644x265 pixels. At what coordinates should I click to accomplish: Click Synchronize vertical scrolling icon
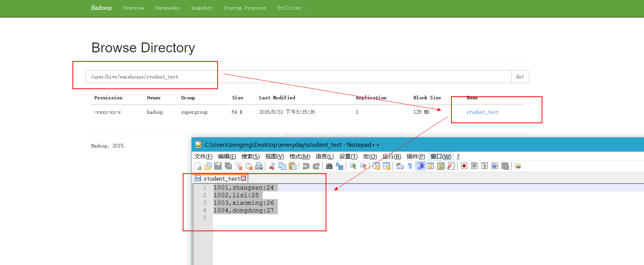376,166
